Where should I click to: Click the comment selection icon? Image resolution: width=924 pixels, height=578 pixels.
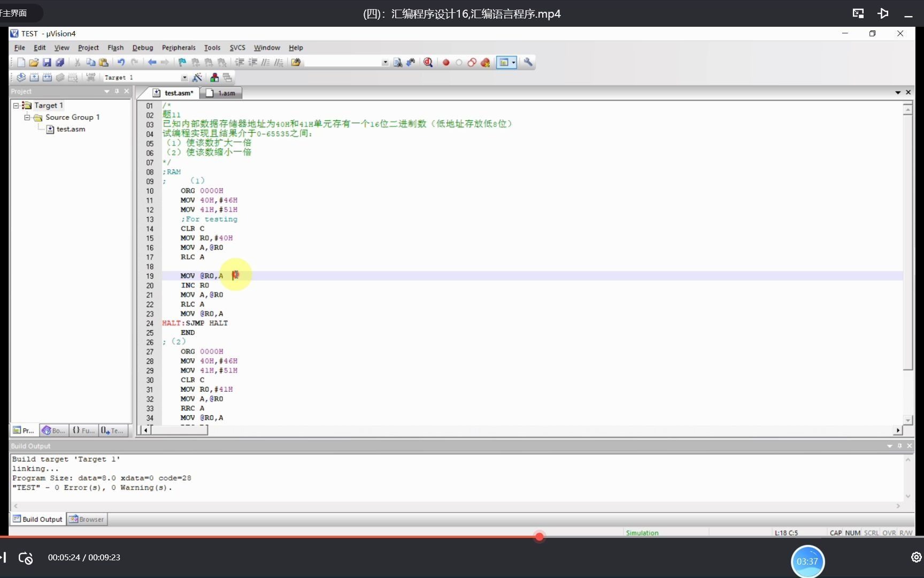tap(266, 63)
